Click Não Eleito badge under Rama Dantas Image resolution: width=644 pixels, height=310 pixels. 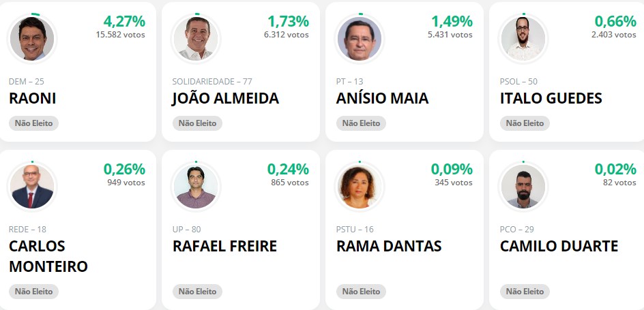361,292
